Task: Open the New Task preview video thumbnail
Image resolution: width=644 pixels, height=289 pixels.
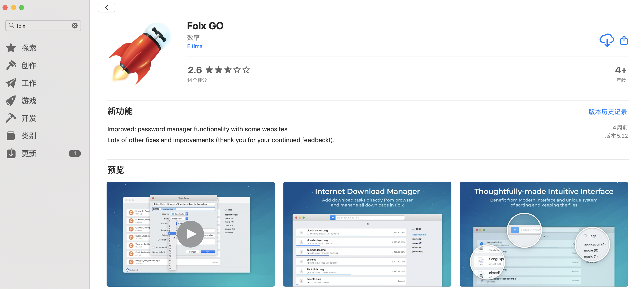Action: tap(190, 234)
